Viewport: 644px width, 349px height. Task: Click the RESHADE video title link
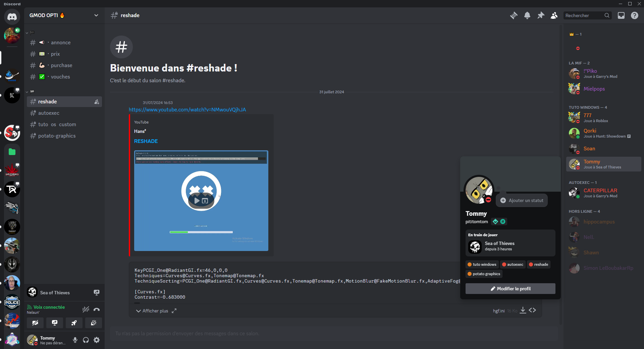coord(146,141)
